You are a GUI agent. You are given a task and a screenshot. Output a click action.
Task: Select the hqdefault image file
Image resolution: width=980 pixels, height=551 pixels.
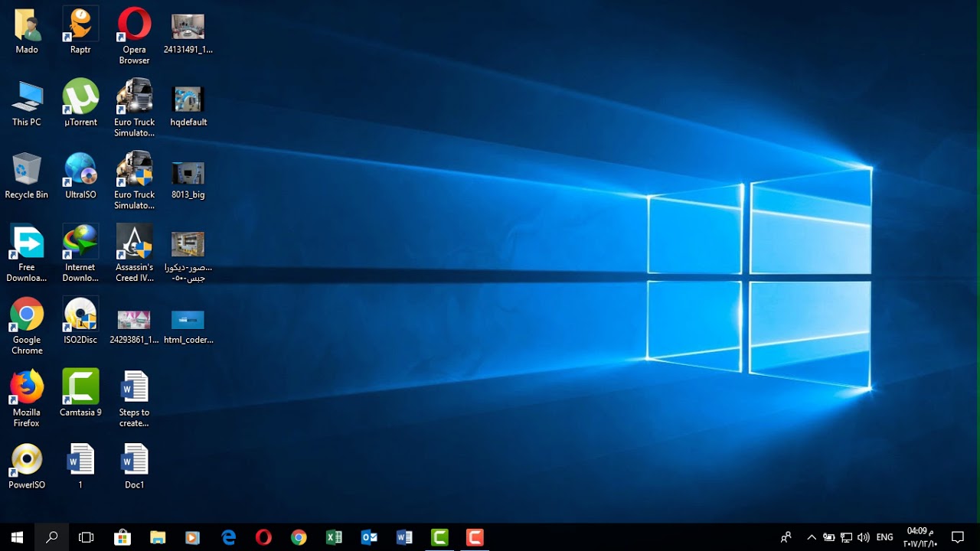pos(188,99)
